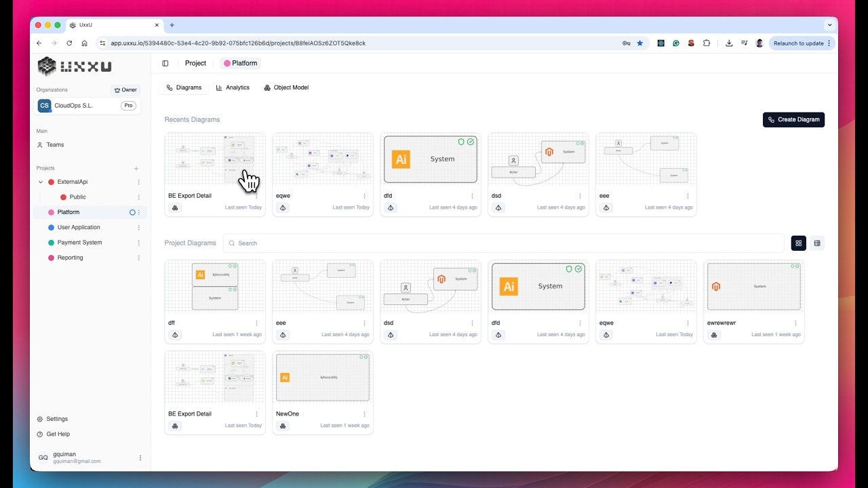868x488 pixels.
Task: Open the Diagrams tab
Action: 184,87
